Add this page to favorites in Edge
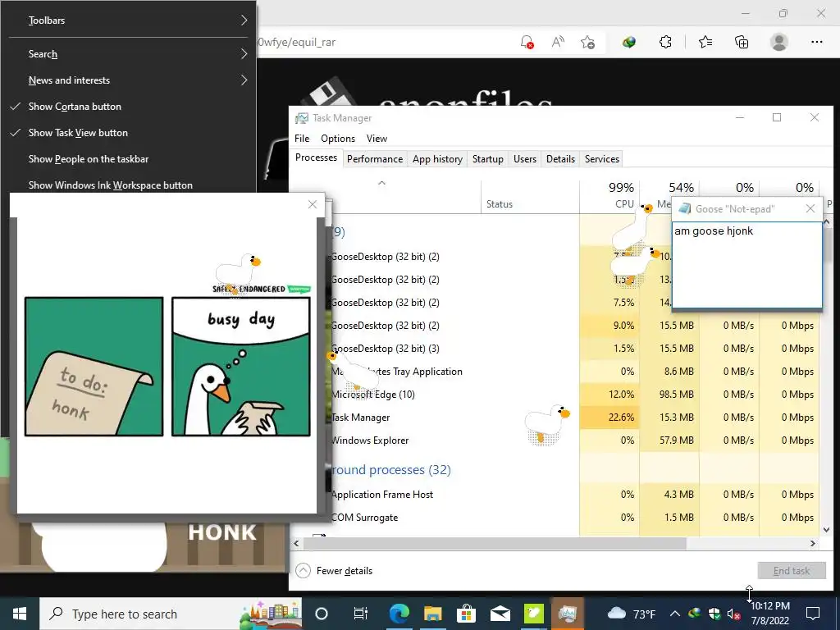 click(x=587, y=42)
